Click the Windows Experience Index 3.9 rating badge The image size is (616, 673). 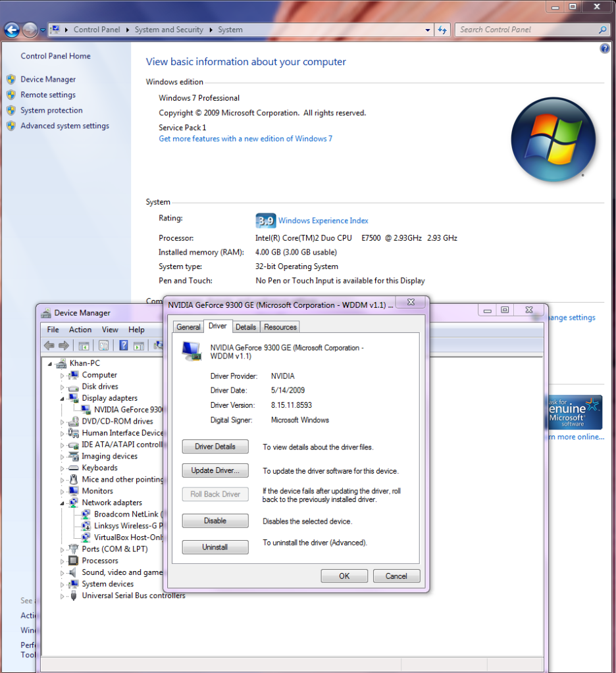pos(265,220)
